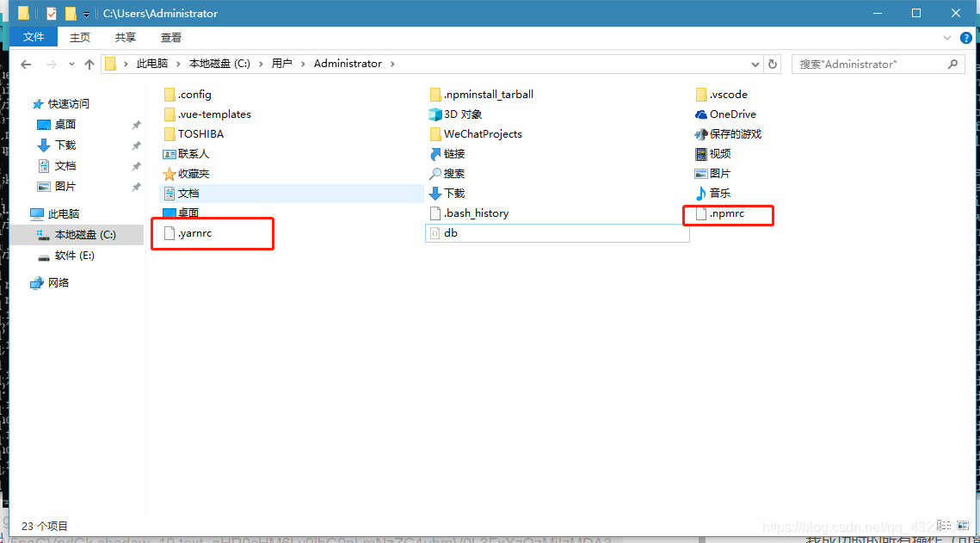Viewport: 980px width, 543px height.
Task: Select 此电脑 in navigation pane
Action: (55, 213)
